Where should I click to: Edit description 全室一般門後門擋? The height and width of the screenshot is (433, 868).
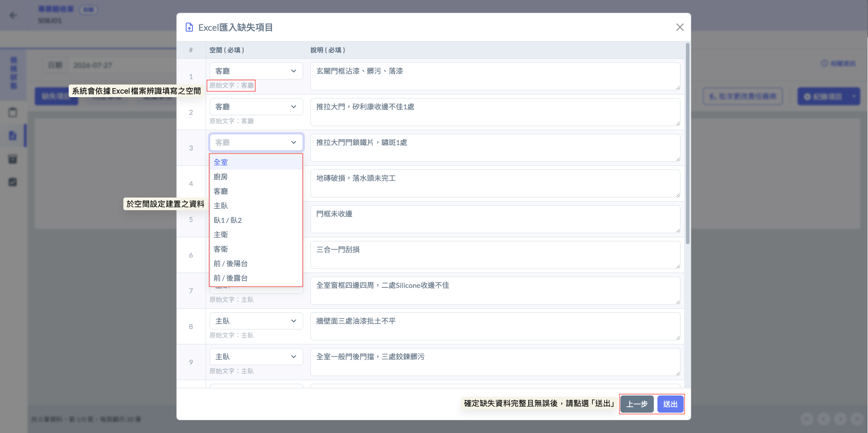coord(495,362)
